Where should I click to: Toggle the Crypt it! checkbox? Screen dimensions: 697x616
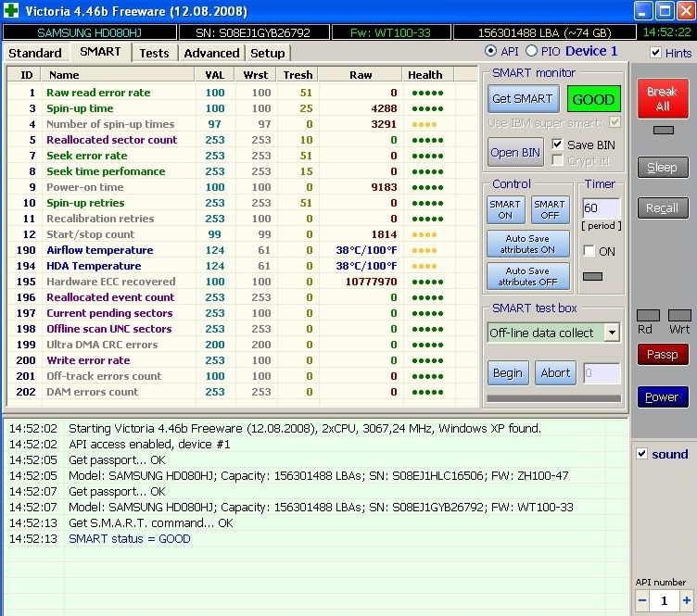coord(557,160)
